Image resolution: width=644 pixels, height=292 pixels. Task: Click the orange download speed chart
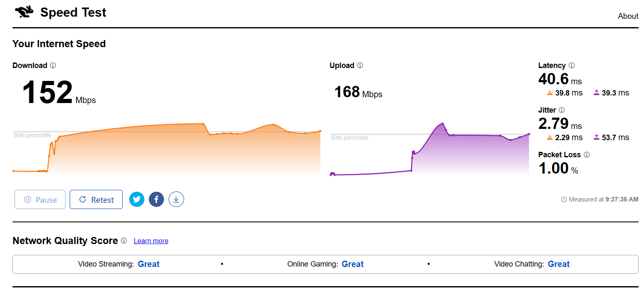point(167,150)
